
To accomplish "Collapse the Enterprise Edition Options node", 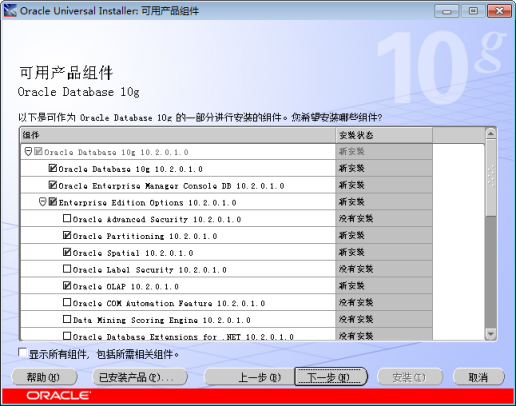I will coord(42,202).
